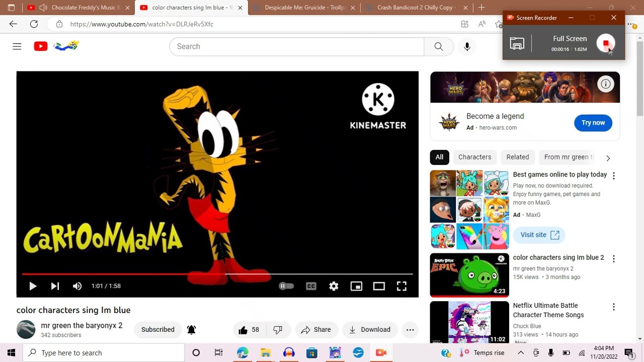Open a new browser tab
644x362 pixels.
[481, 8]
